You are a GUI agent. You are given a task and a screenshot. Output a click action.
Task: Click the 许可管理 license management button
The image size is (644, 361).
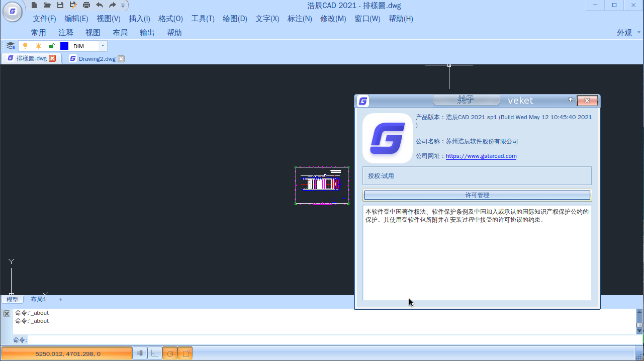pos(477,195)
